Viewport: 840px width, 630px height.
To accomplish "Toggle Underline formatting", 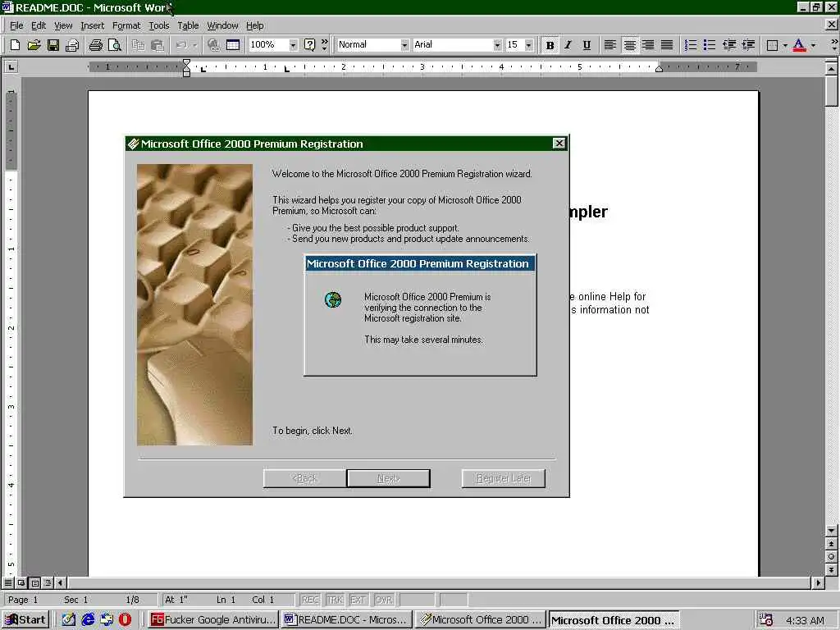I will (x=587, y=45).
